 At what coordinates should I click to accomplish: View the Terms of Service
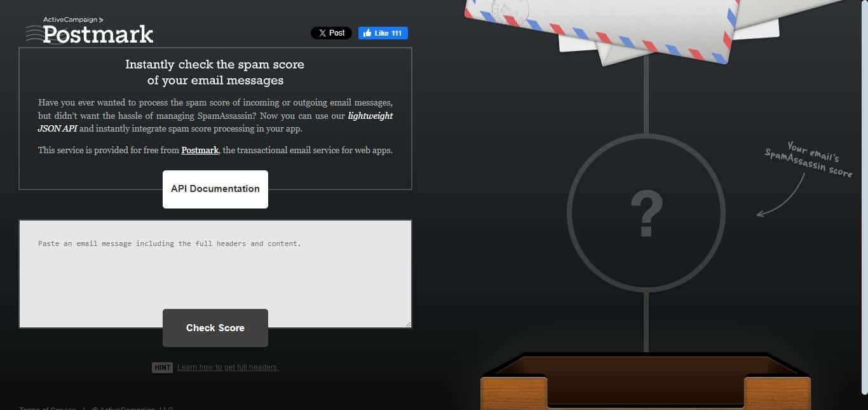coord(46,408)
